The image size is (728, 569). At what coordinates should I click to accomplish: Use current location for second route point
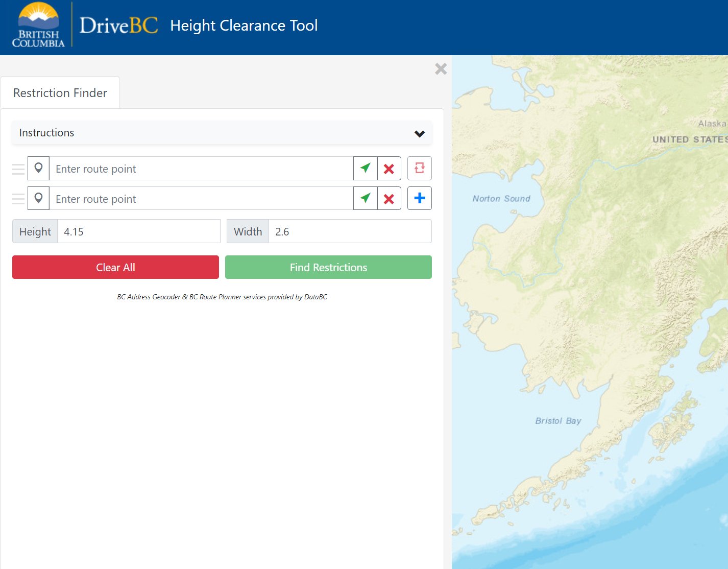tap(365, 198)
